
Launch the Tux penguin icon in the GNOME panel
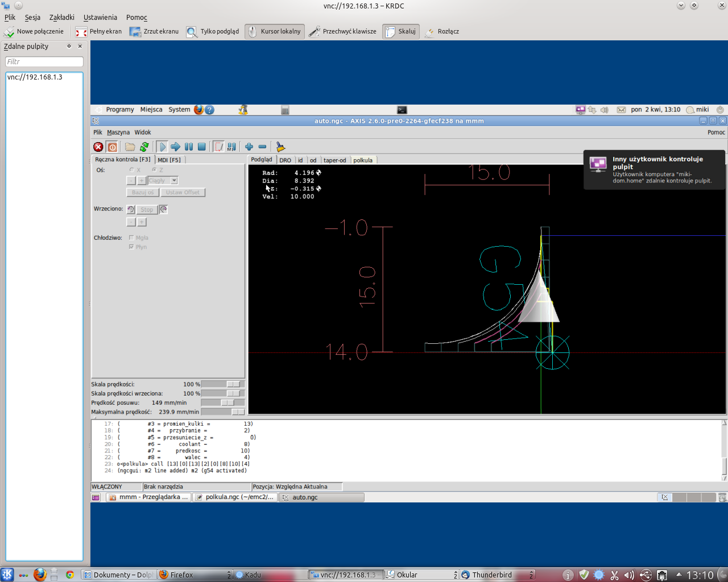(x=243, y=110)
